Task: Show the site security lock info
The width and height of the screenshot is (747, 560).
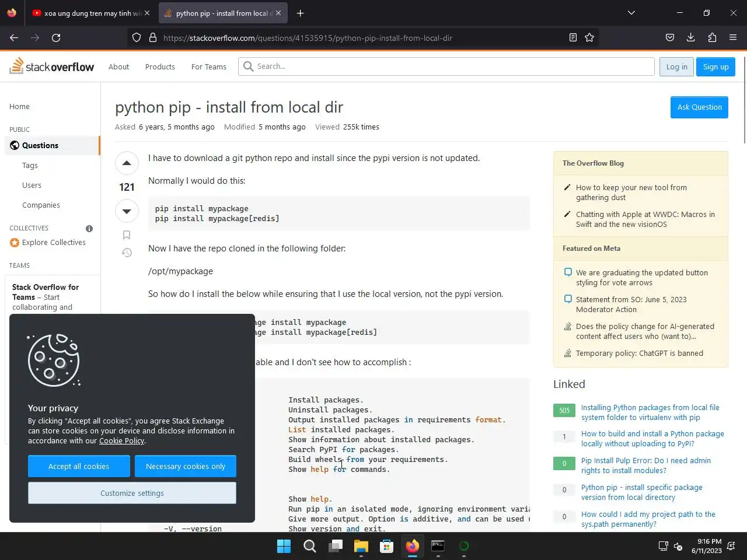Action: (153, 37)
